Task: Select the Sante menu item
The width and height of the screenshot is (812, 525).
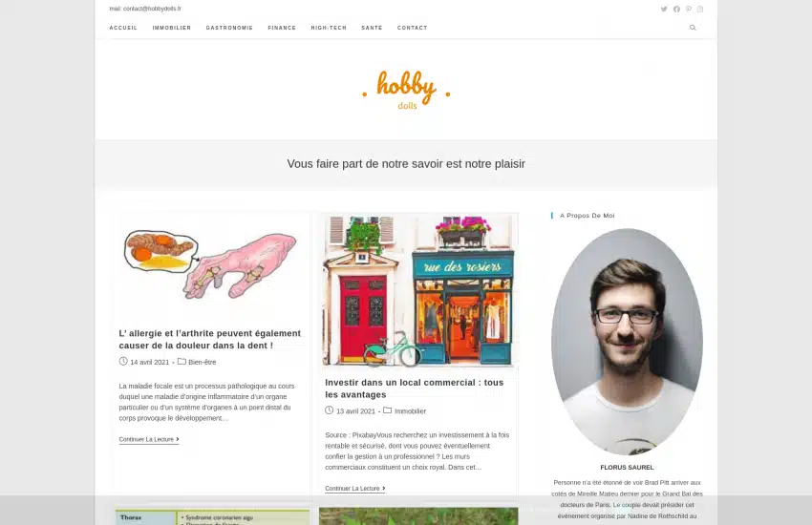Action: (372, 28)
